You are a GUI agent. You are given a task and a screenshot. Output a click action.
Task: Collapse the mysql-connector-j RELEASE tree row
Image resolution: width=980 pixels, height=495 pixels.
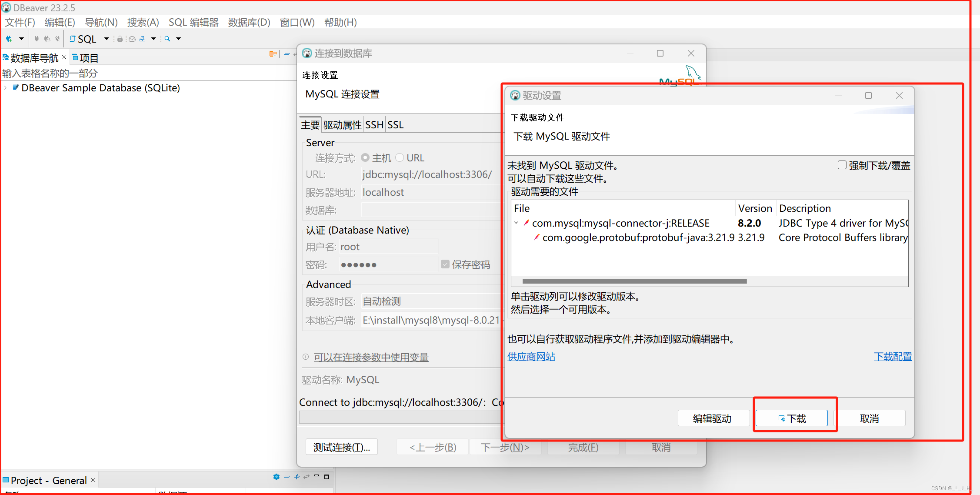pyautogui.click(x=516, y=223)
